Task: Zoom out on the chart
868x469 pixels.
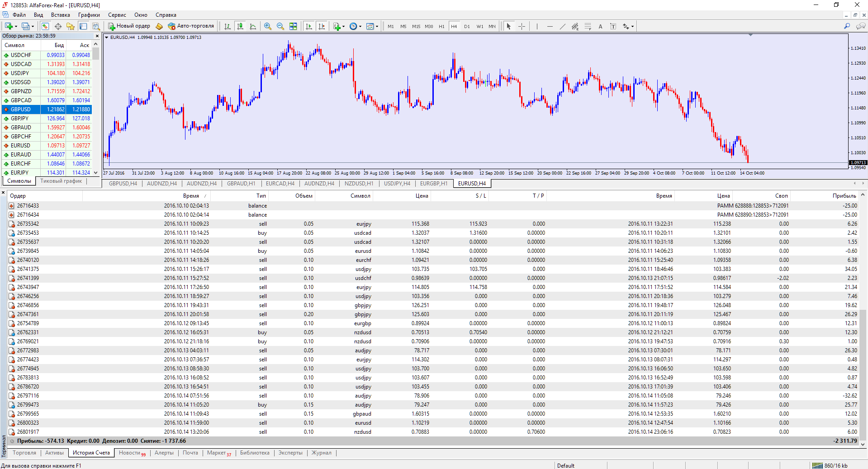Action: pos(280,26)
